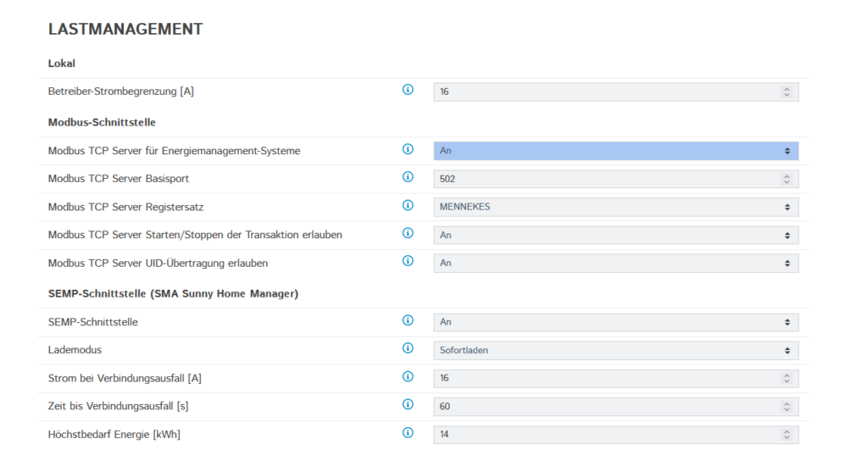Click info icon for Höchstbedarf Energie

(408, 433)
